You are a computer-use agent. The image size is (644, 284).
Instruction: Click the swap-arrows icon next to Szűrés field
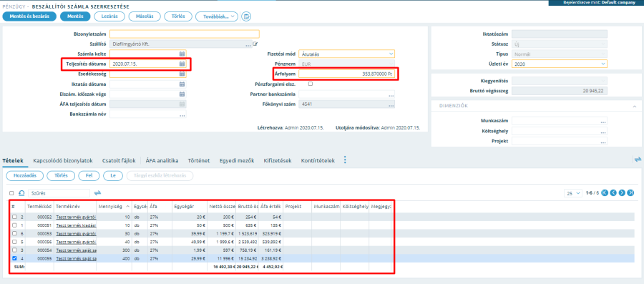(x=98, y=192)
